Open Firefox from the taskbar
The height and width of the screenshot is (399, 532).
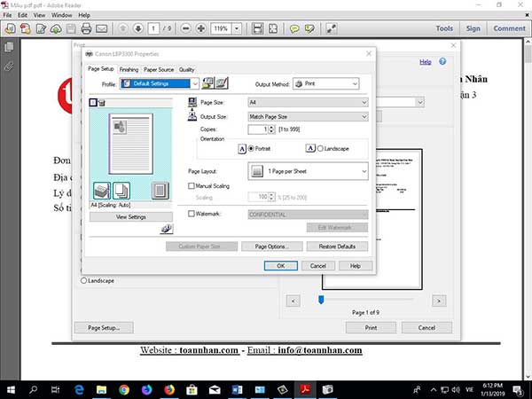tap(169, 389)
